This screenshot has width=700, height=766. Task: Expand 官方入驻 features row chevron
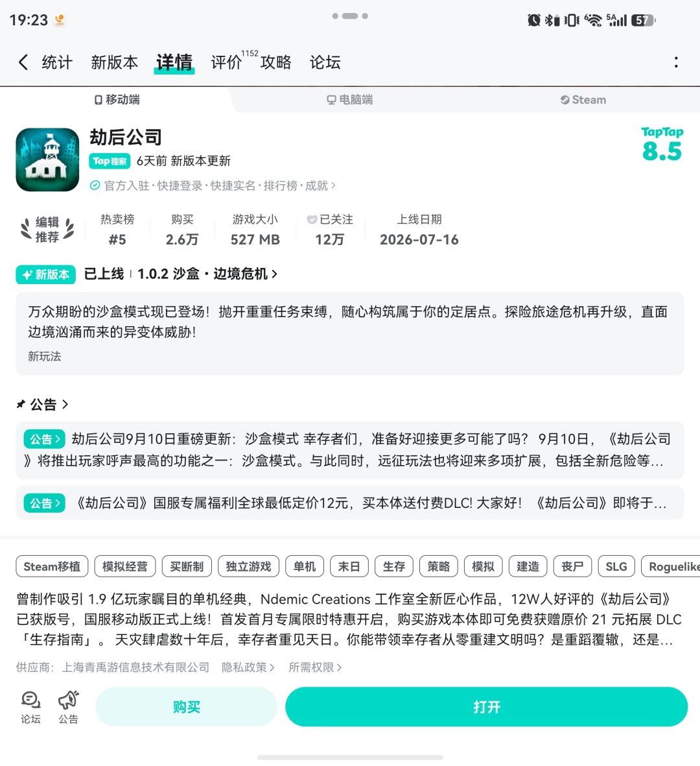pyautogui.click(x=333, y=186)
